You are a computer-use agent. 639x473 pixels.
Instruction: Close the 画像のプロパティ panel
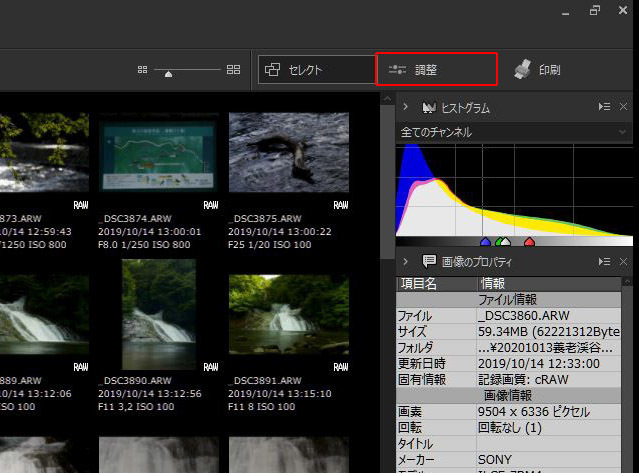click(624, 261)
